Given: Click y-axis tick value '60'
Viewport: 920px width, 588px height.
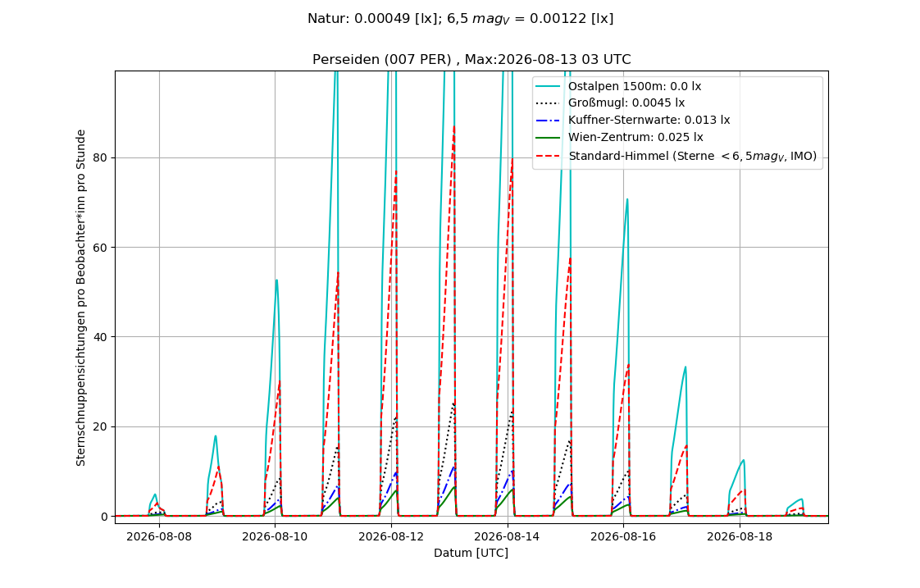Looking at the screenshot, I should 102,248.
